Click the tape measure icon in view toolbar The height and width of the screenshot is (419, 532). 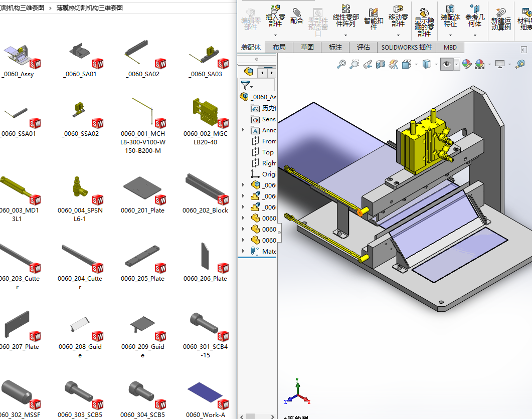tap(520, 64)
